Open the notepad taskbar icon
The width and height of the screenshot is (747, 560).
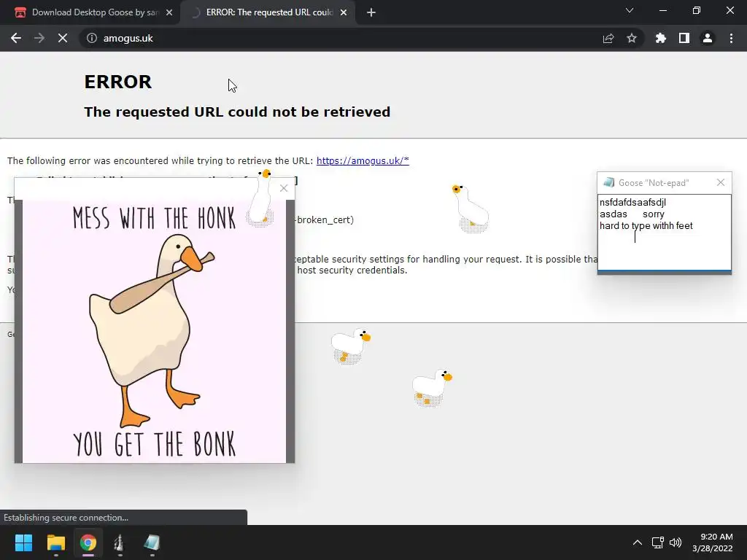coord(152,542)
